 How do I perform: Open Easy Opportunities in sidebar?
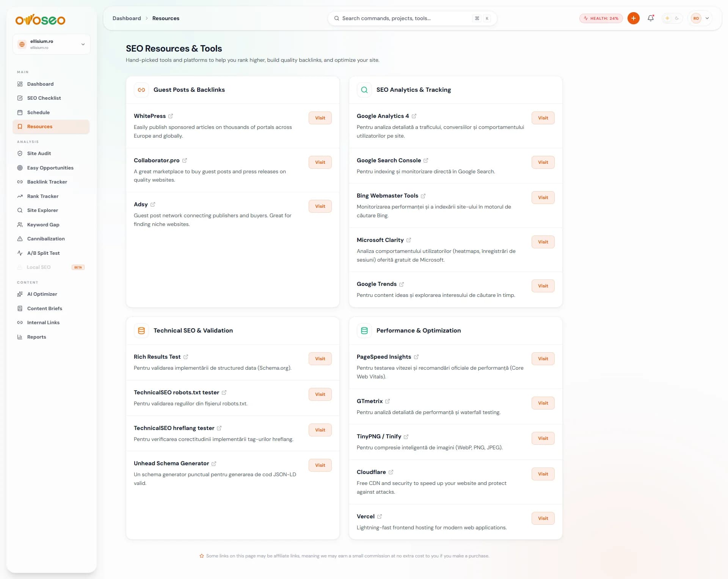coord(51,168)
